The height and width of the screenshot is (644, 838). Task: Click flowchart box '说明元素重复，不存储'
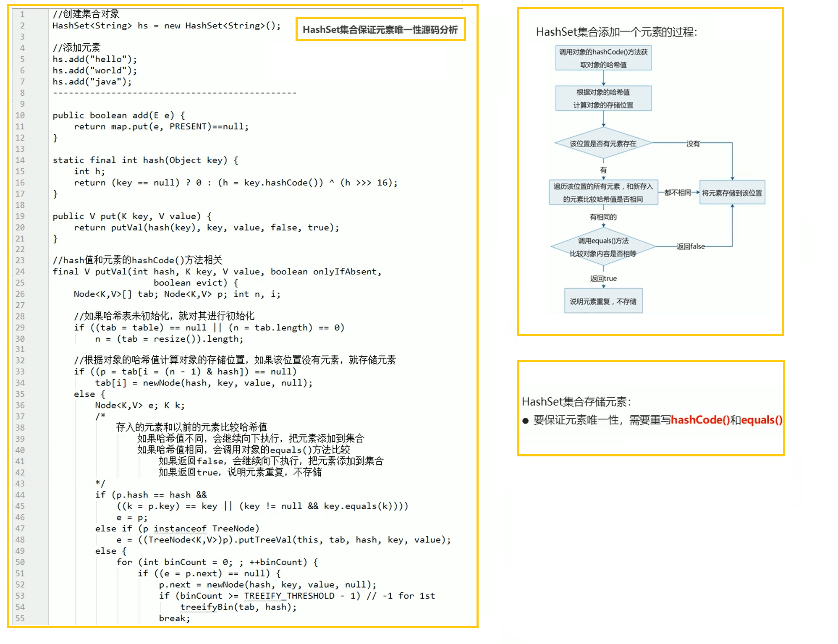coord(603,301)
